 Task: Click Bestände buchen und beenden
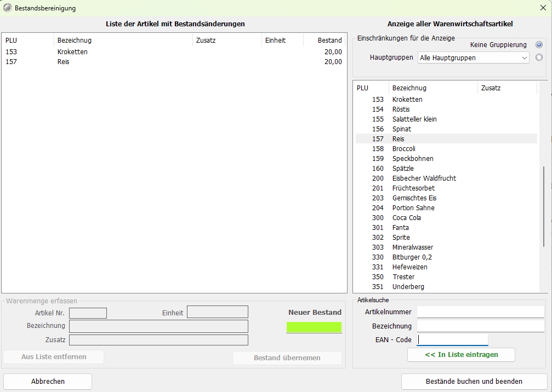[x=474, y=382]
